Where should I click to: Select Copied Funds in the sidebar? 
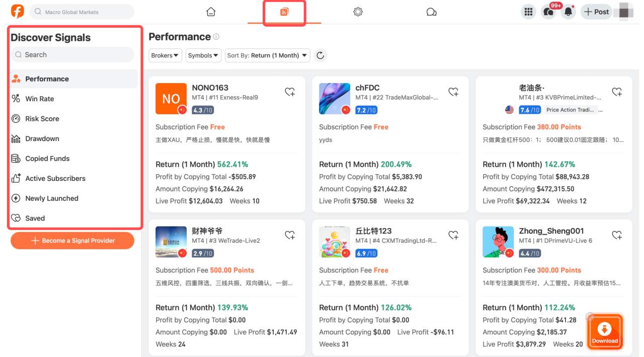pos(74,159)
